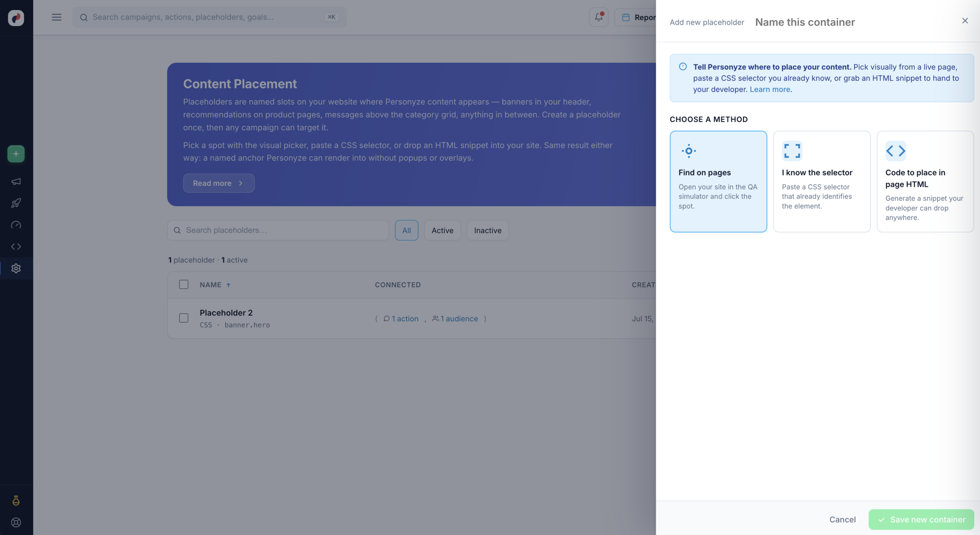The height and width of the screenshot is (535, 980).
Task: Click the green plus create button
Action: [16, 154]
